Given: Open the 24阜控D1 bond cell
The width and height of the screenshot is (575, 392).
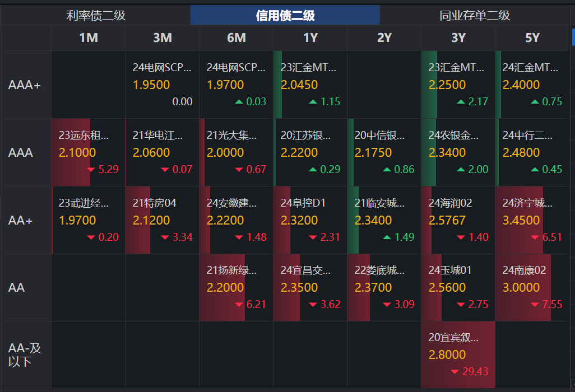Looking at the screenshot, I should (x=310, y=220).
